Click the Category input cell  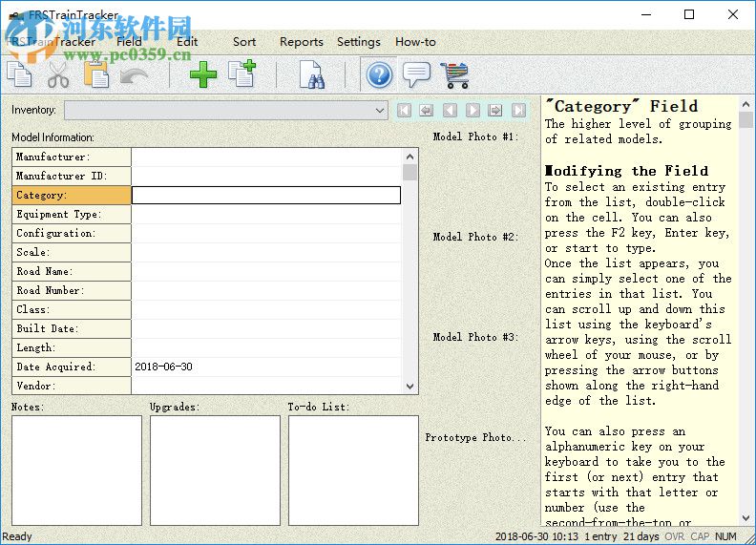point(266,195)
